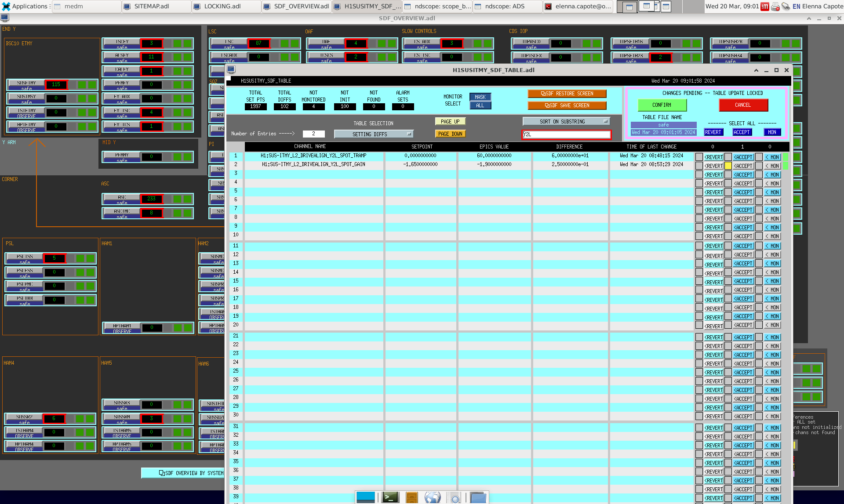Switch to the SITEMAP.adl taskbar window
The image size is (844, 504).
[x=151, y=7]
